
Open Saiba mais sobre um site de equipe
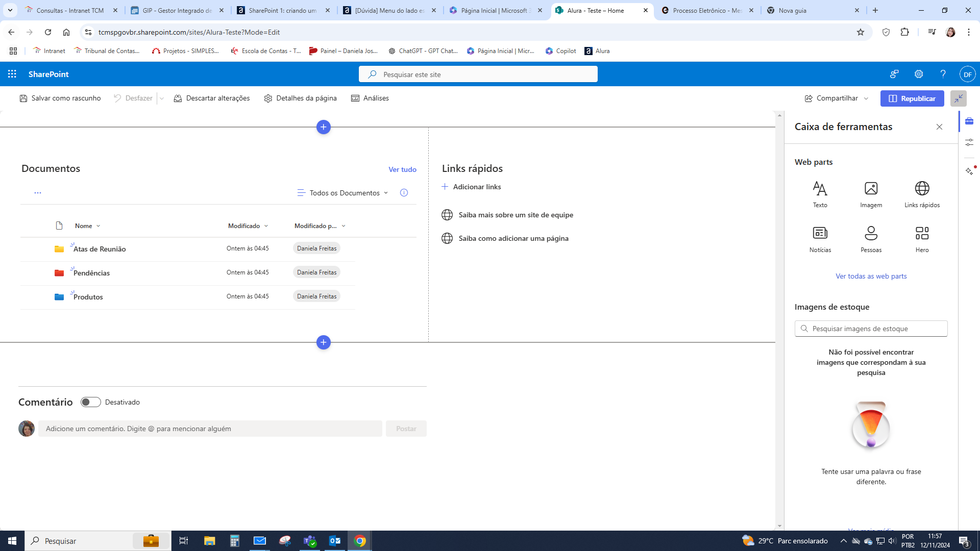[516, 215]
